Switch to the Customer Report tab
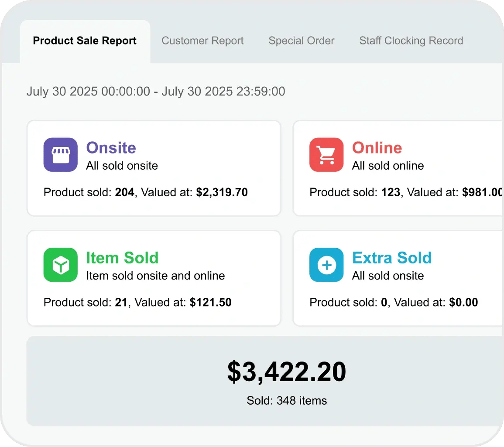The image size is (504, 447). point(202,41)
